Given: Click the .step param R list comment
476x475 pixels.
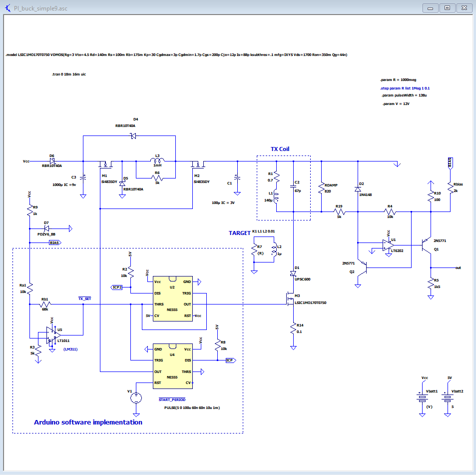Looking at the screenshot, I should point(405,88).
